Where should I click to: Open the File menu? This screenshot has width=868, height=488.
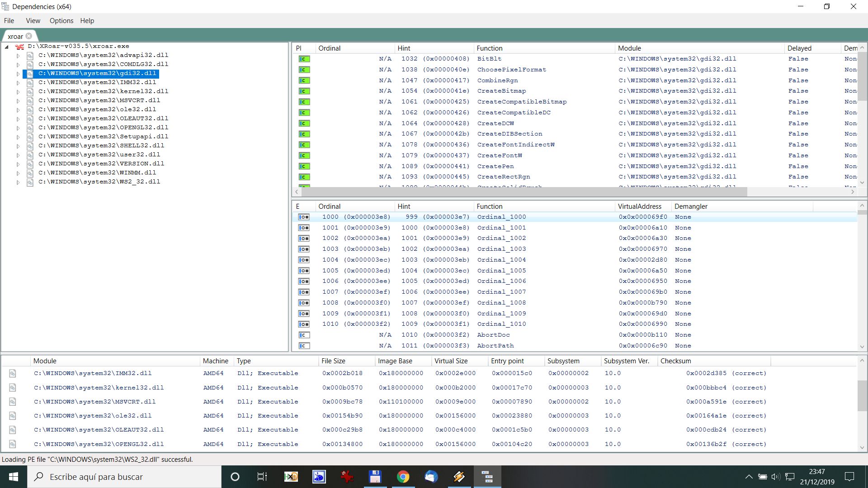coord(9,20)
